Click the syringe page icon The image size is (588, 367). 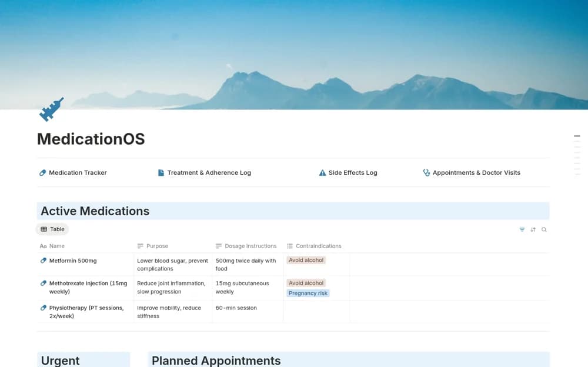coord(51,109)
